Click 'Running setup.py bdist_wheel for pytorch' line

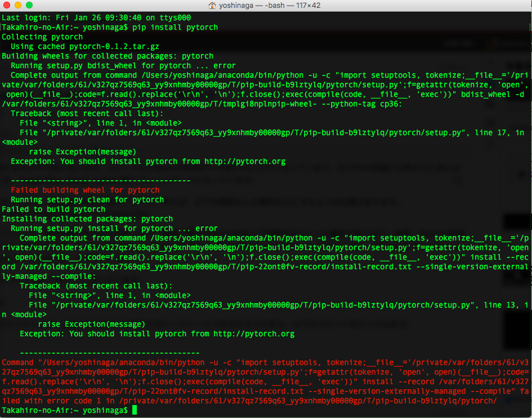pyautogui.click(x=123, y=65)
